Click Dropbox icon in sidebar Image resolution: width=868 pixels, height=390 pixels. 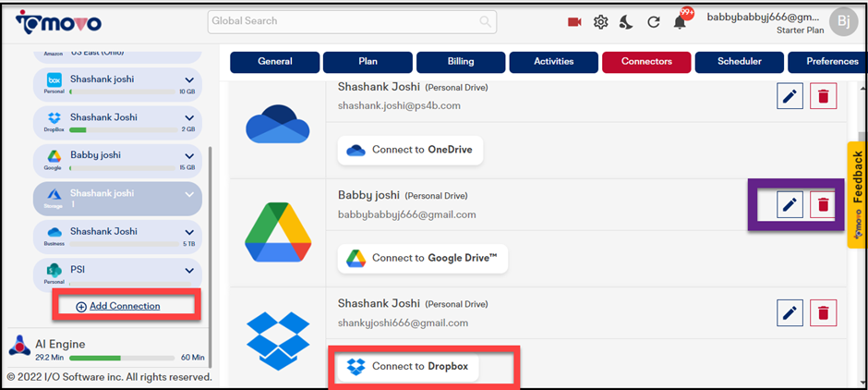54,118
